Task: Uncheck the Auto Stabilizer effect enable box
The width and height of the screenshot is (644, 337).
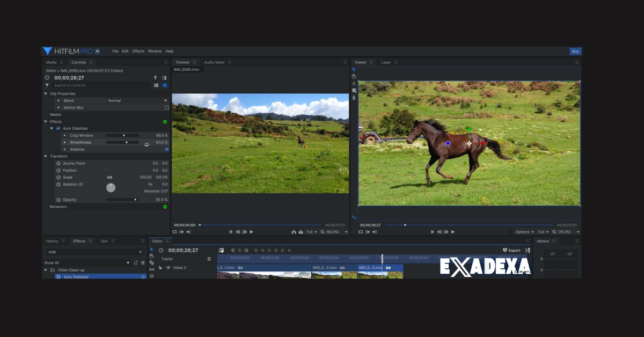Action: (58, 129)
